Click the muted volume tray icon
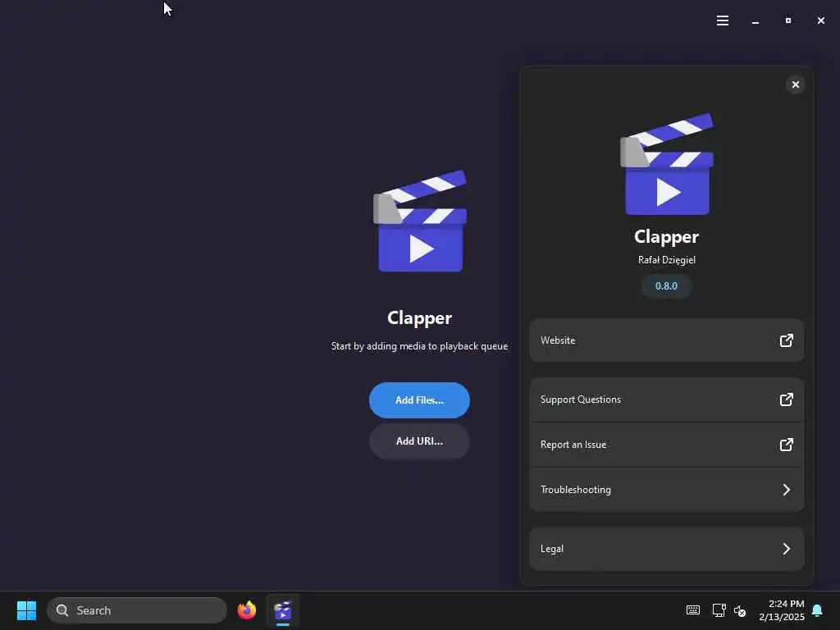This screenshot has width=840, height=630. click(x=740, y=610)
